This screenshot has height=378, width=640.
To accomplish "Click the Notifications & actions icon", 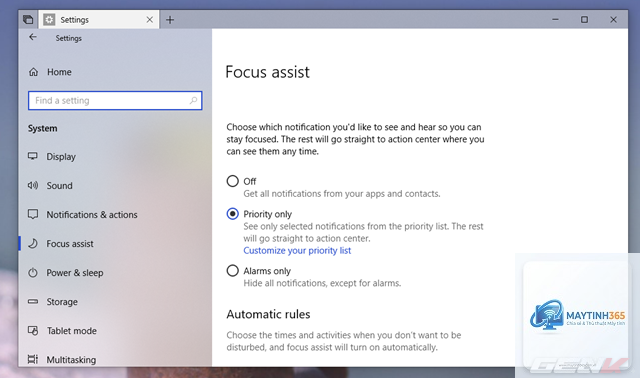I will 33,214.
